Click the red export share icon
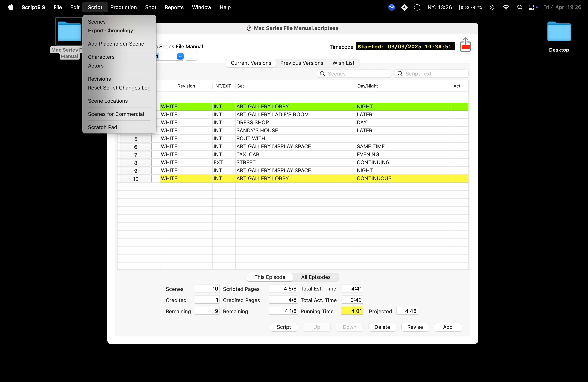The height and width of the screenshot is (382, 588). [x=465, y=45]
